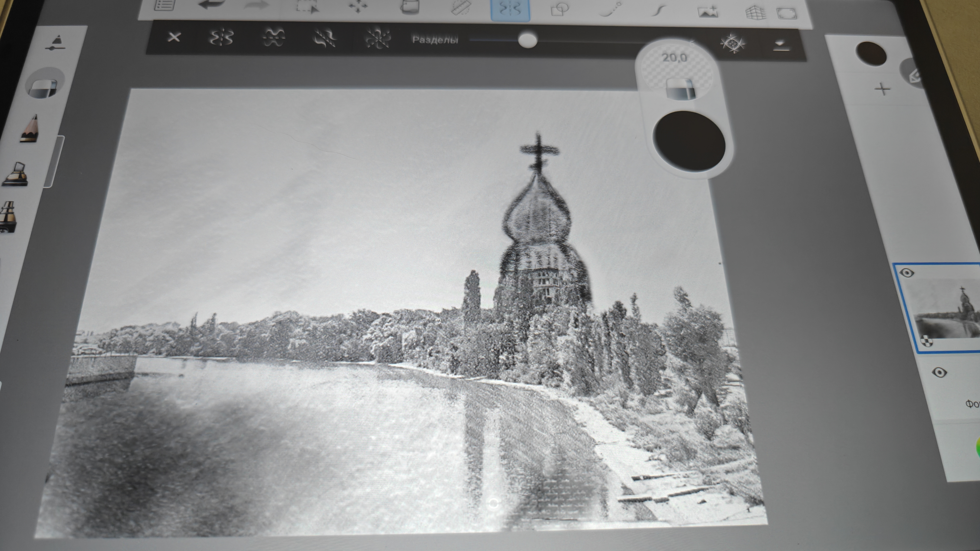The height and width of the screenshot is (551, 980).
Task: Select the Selection tool in top toolbar
Action: pyautogui.click(x=307, y=7)
